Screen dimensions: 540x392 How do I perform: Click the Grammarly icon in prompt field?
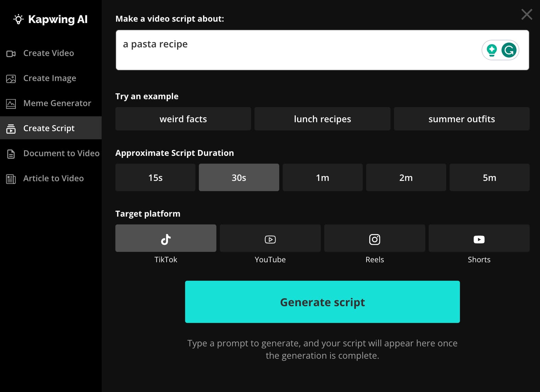coord(509,50)
